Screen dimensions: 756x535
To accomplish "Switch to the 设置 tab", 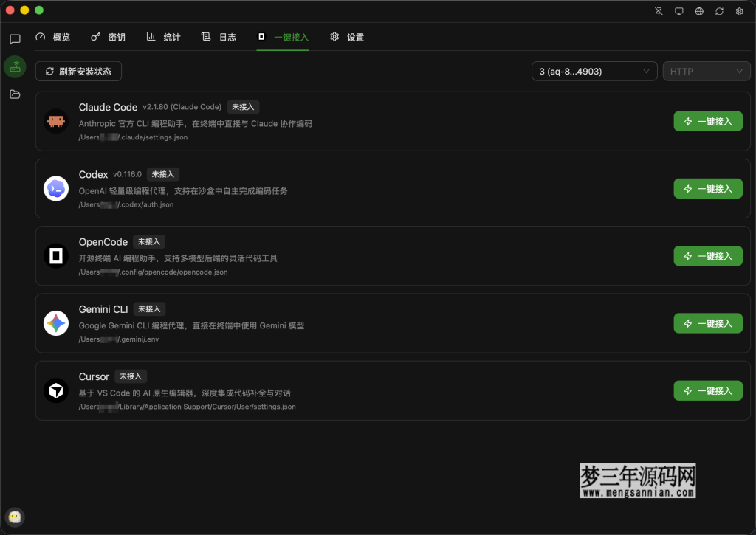I will click(347, 37).
